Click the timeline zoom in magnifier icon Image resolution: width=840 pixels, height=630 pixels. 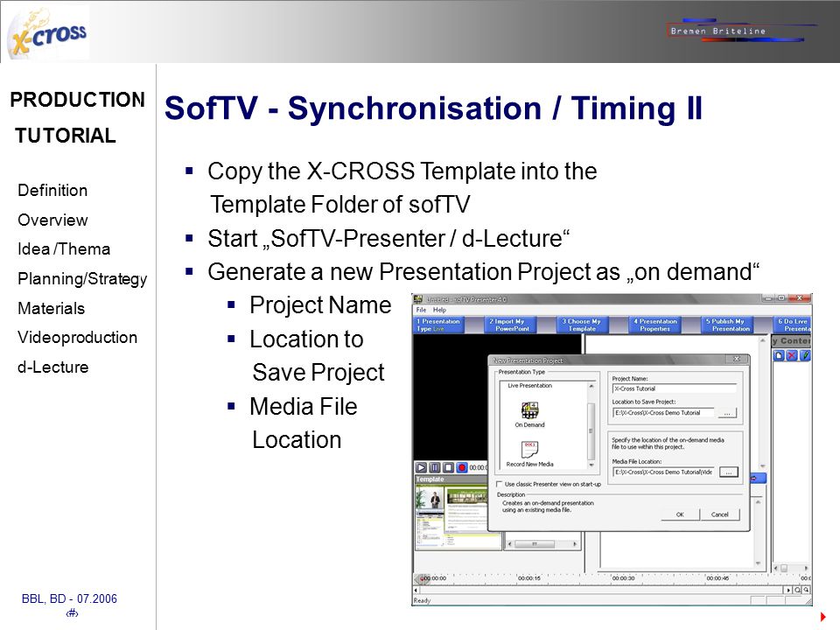tap(806, 590)
